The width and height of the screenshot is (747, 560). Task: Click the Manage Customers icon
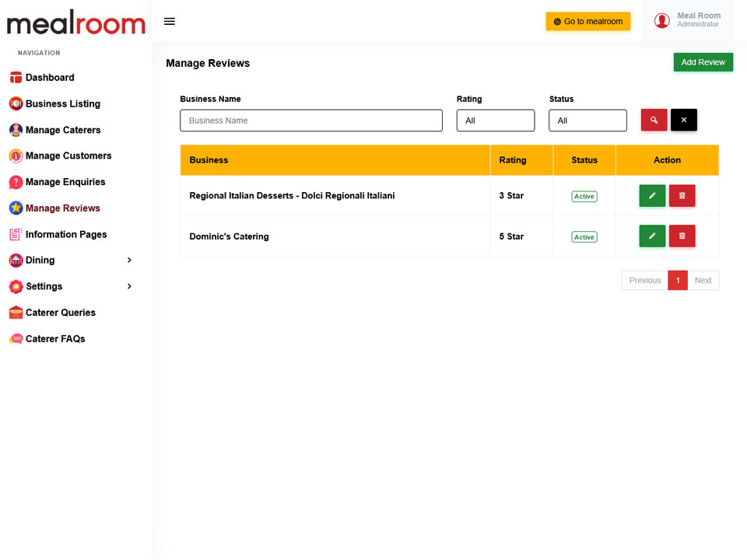(16, 156)
